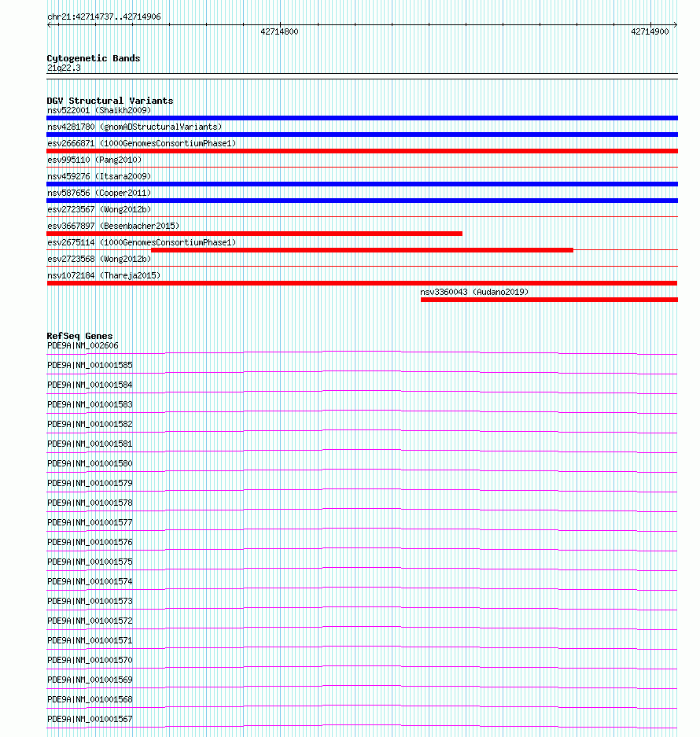
Task: Open transcript PDE9A|NM_001001578
Action: 90,503
